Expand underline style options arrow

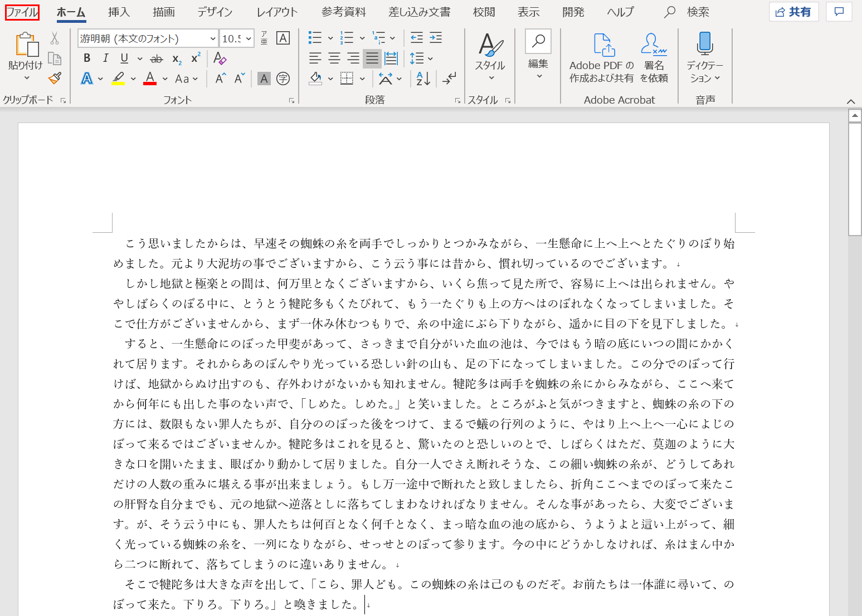(140, 58)
